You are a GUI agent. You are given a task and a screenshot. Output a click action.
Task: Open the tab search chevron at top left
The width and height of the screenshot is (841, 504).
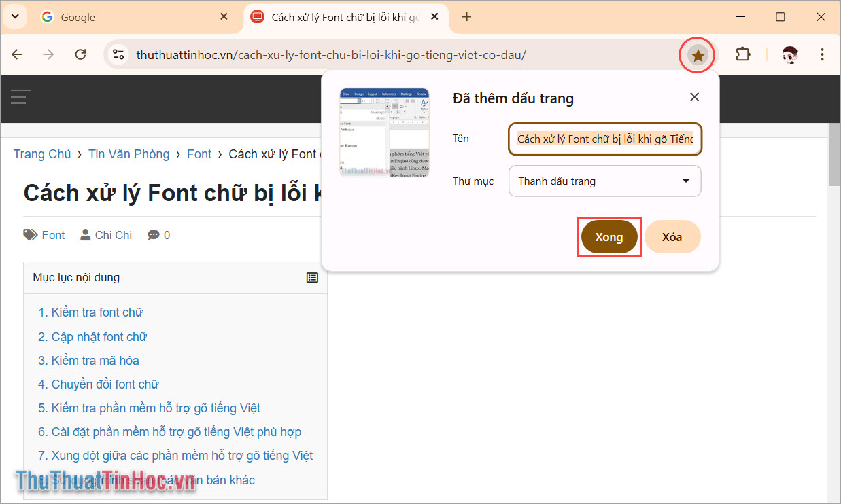pos(14,16)
